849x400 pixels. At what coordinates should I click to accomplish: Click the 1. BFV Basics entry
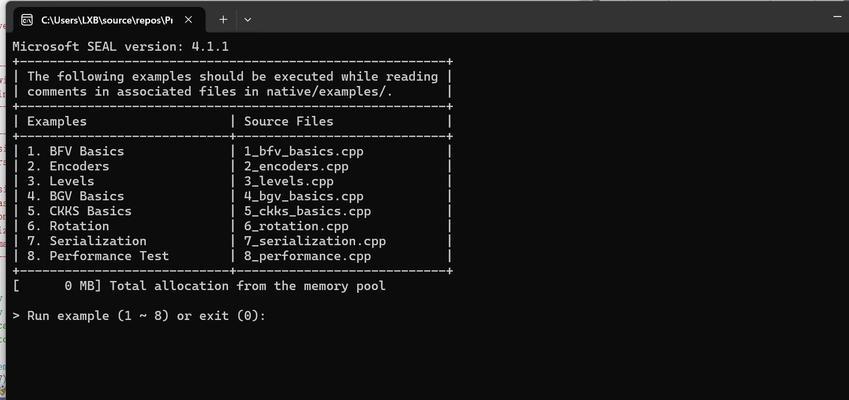[75, 152]
